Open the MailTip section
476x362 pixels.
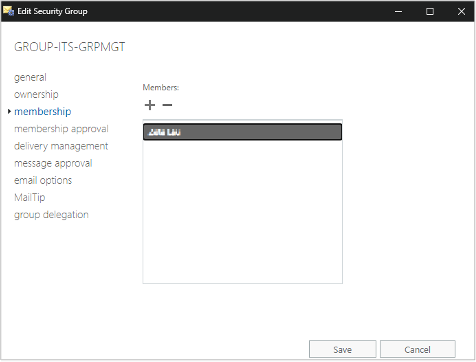(30, 197)
